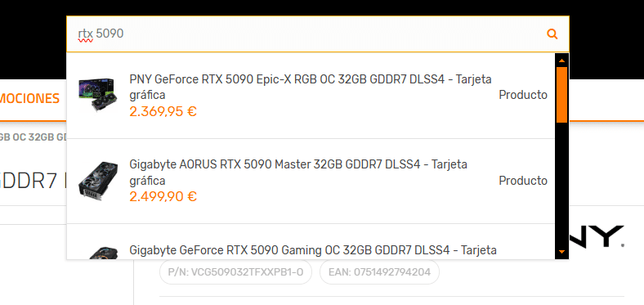Open the PROMOCIONES menu tab
This screenshot has width=644, height=305.
click(29, 99)
